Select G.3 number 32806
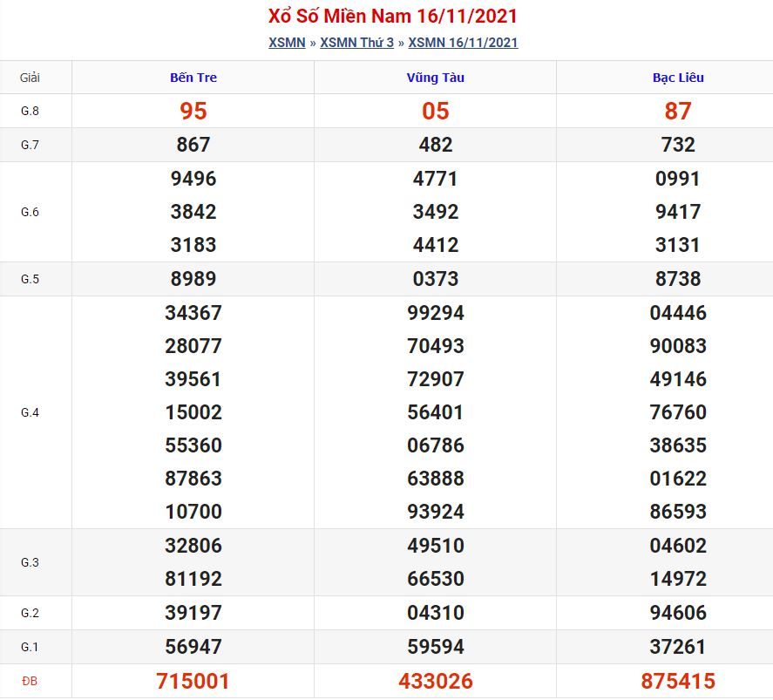This screenshot has width=773, height=700. [x=193, y=546]
